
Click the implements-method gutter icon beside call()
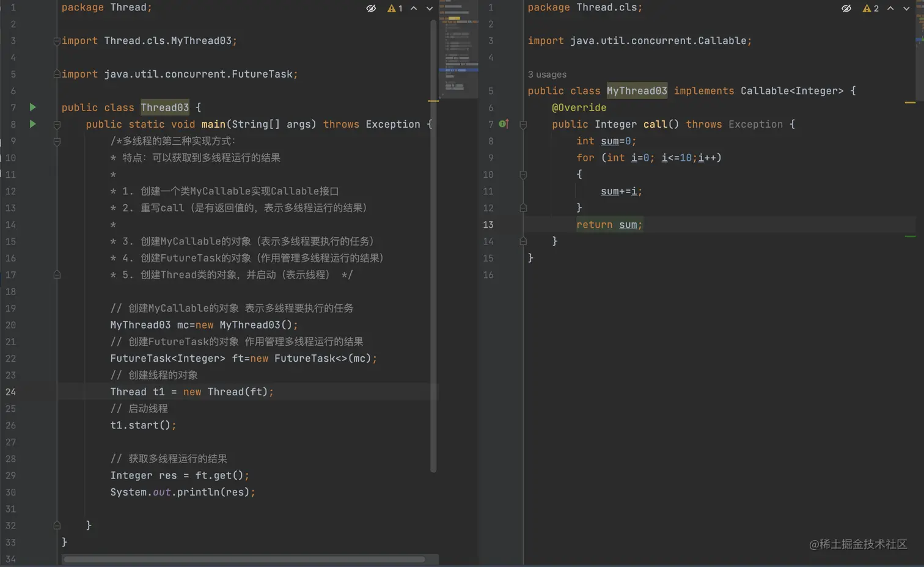504,124
